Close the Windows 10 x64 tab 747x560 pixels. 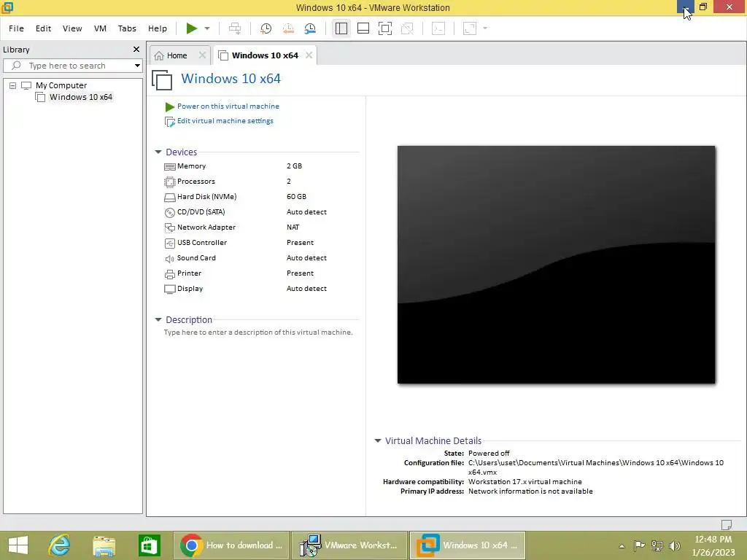(309, 55)
